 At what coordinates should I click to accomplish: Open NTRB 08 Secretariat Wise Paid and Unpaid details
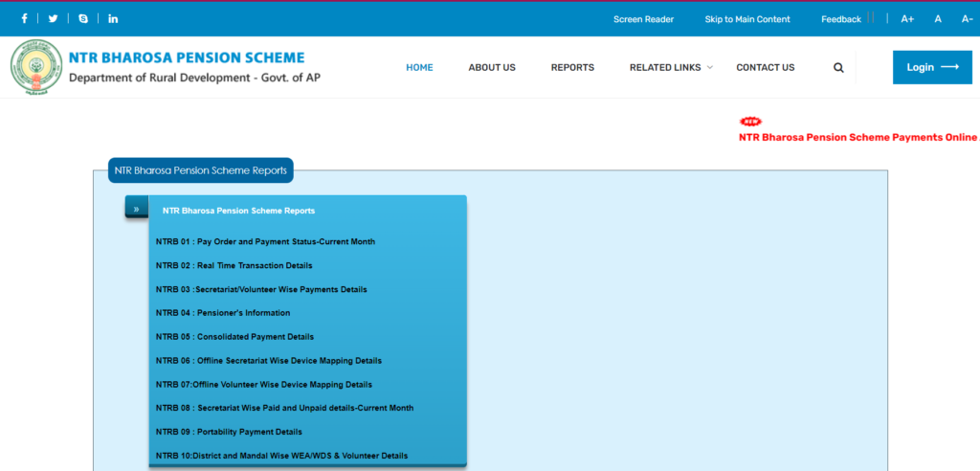pos(284,408)
